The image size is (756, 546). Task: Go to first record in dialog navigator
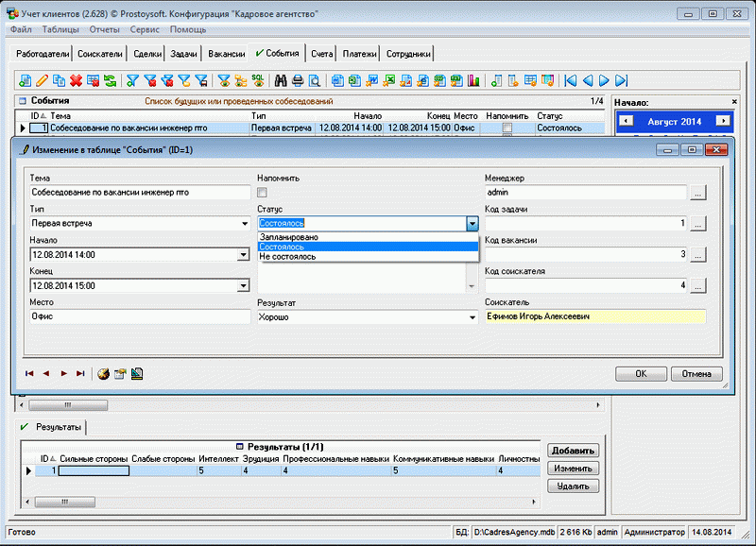tap(30, 373)
